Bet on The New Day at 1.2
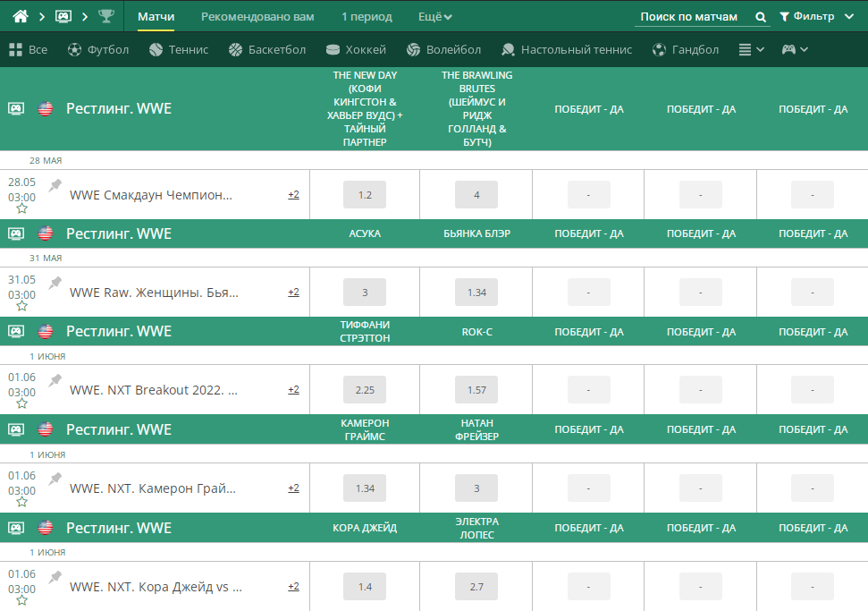 point(365,195)
